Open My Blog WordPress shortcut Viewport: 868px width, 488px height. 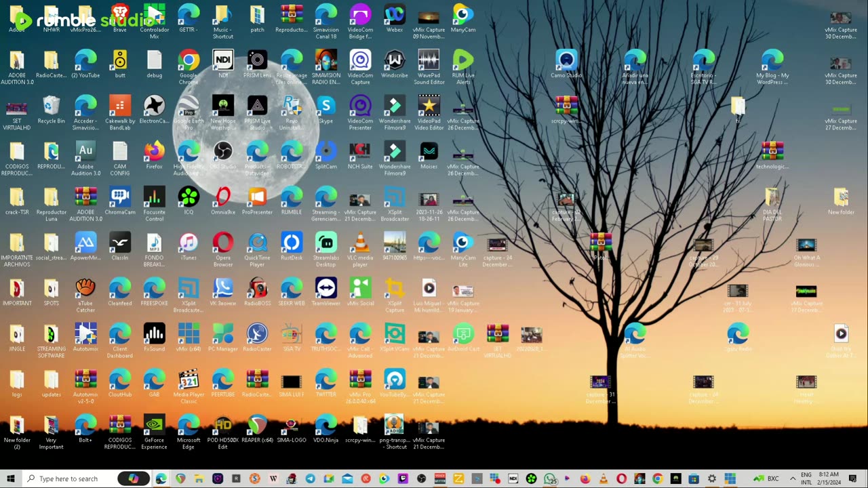click(772, 66)
